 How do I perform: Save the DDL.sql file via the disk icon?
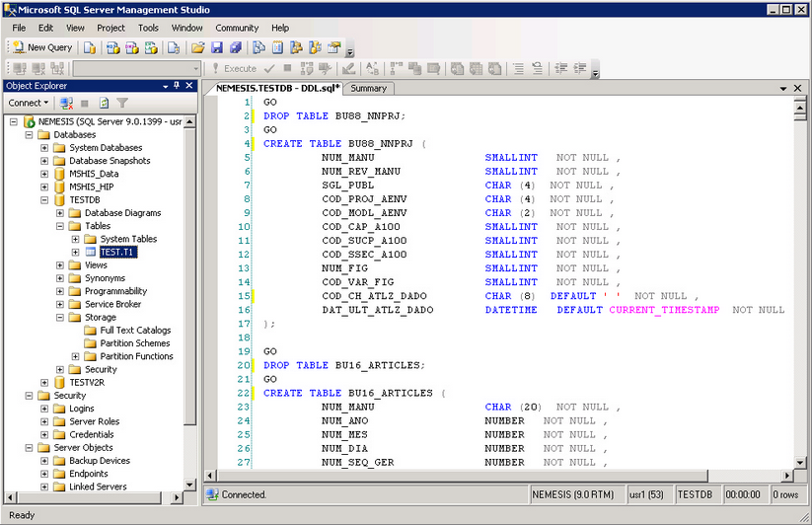coord(216,47)
